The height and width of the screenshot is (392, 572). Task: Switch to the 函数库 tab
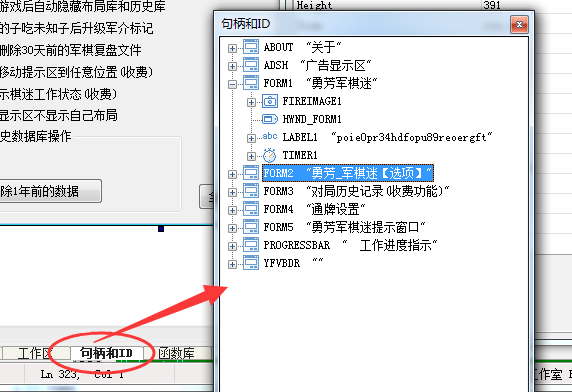click(x=177, y=353)
